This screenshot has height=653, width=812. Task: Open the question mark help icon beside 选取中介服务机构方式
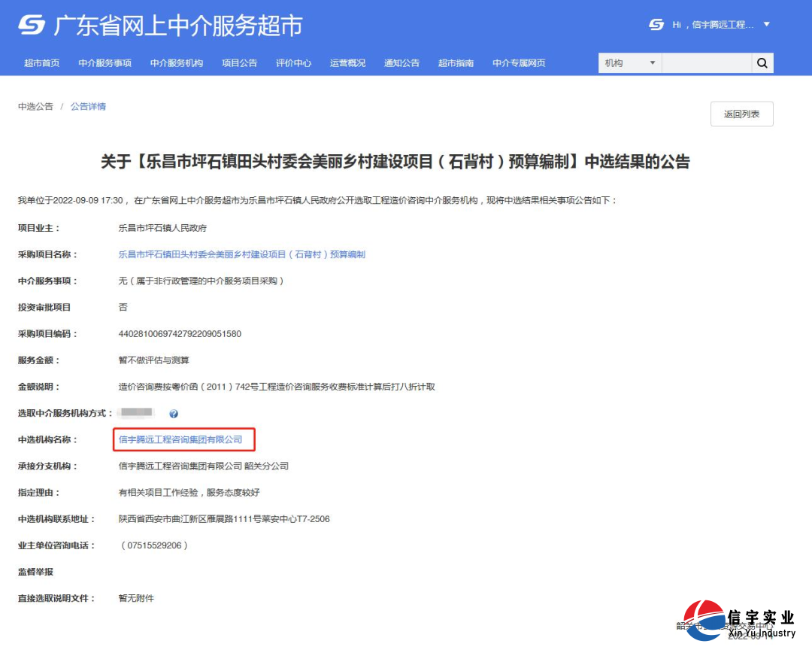coord(173,413)
